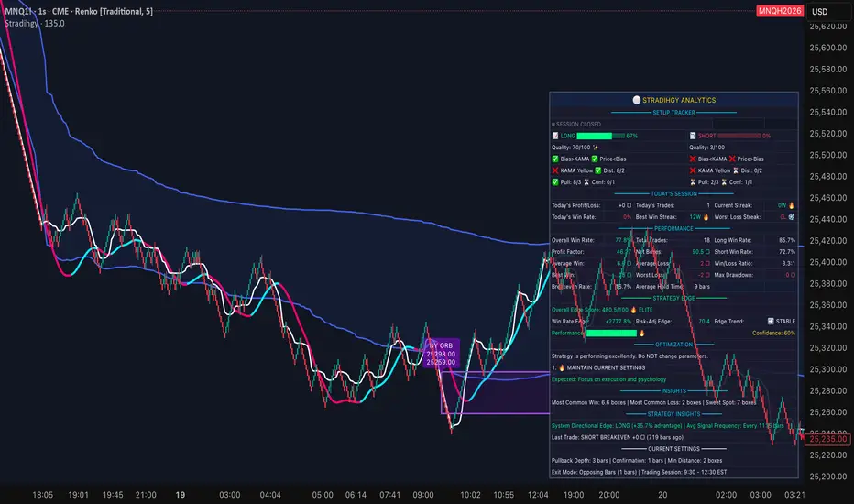Click the CURRENT SETTINGS section header
The width and height of the screenshot is (854, 504).
[x=673, y=449]
